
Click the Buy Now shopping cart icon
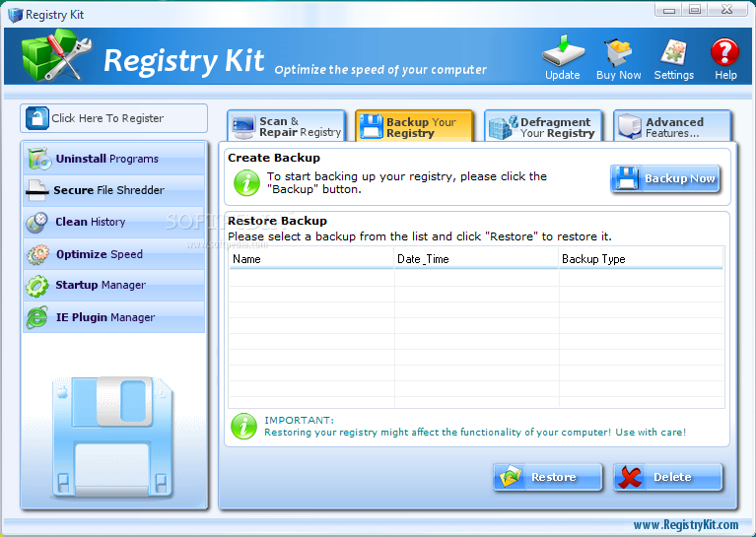click(x=618, y=51)
